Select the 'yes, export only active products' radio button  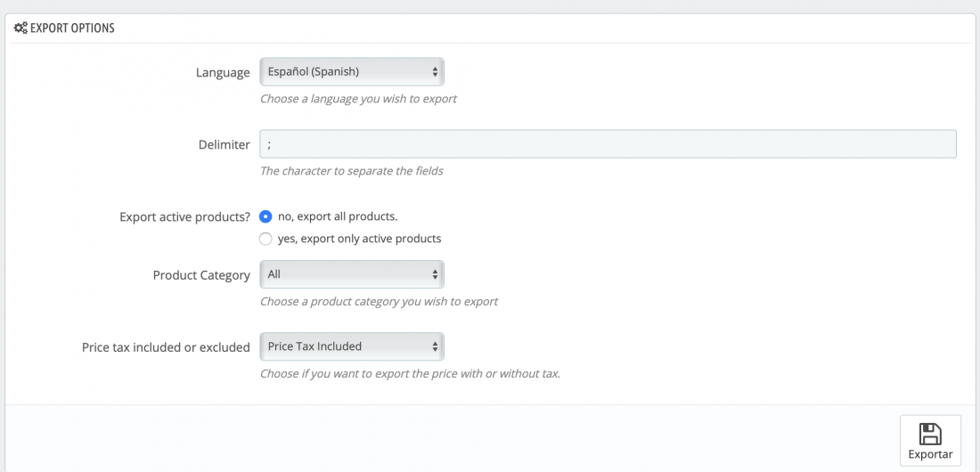tap(265, 239)
